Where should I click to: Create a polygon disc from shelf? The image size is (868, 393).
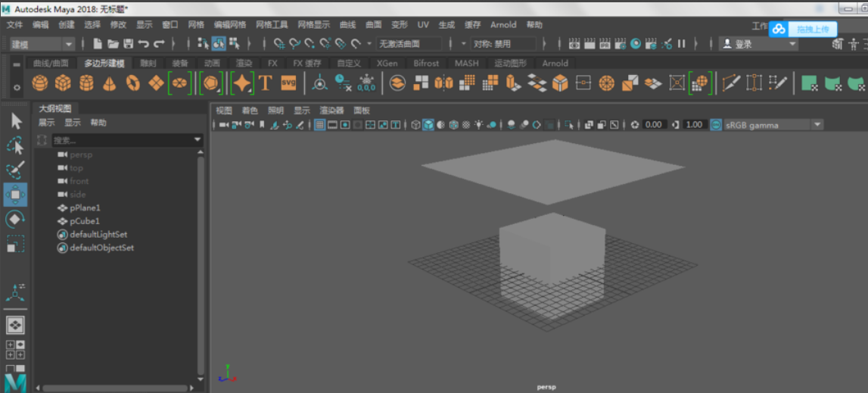tap(179, 83)
